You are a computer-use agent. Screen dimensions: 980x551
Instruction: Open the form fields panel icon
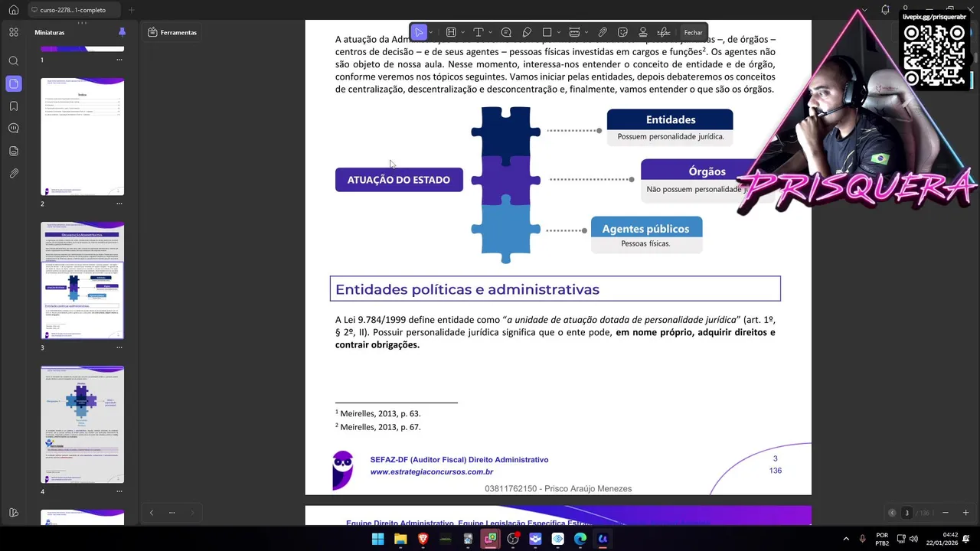pyautogui.click(x=13, y=152)
